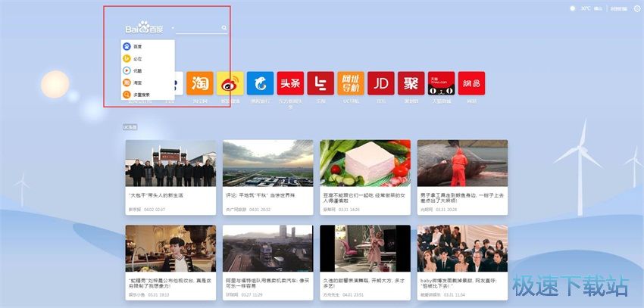Image resolution: width=644 pixels, height=308 pixels.
Task: Open headline starting 阿里与福特组队
Action: click(267, 283)
